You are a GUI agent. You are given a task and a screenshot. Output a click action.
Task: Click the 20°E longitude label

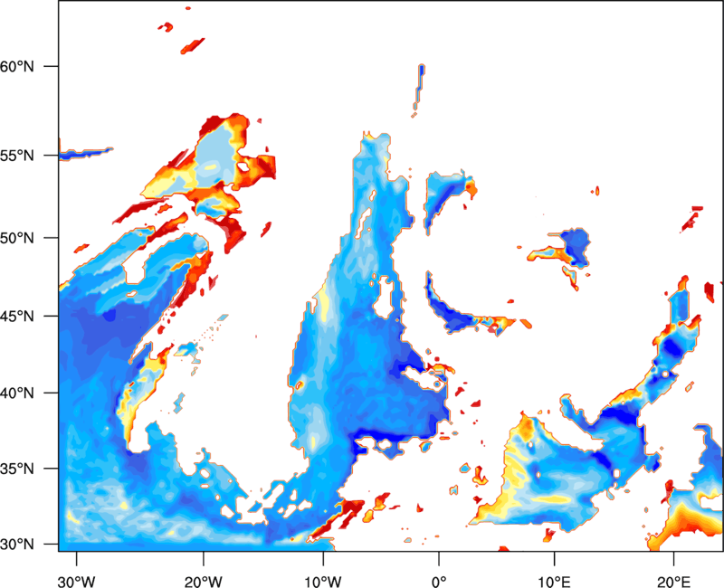coord(673,582)
